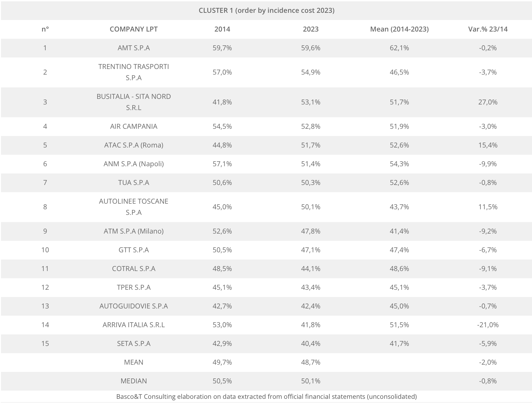532x408 pixels.
Task: Click the ATM S.P.A (Milano) cell
Action: [133, 231]
